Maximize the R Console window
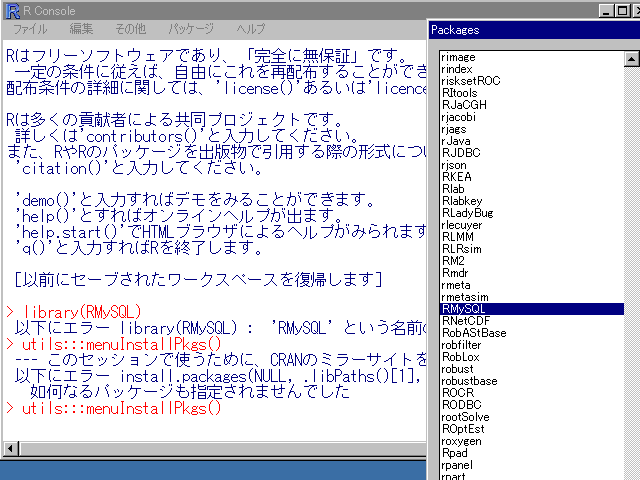 (622, 11)
